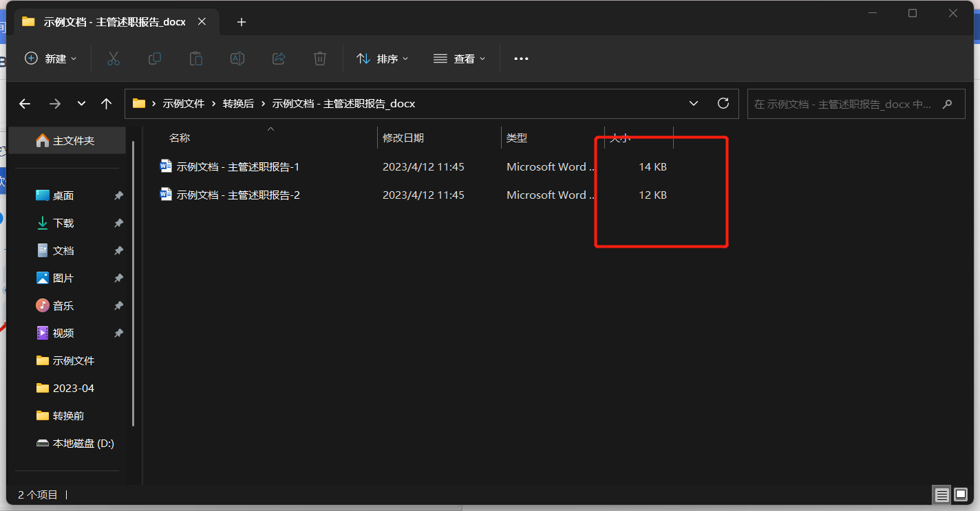
Task: Navigate up one level with the up arrow
Action: tap(106, 103)
